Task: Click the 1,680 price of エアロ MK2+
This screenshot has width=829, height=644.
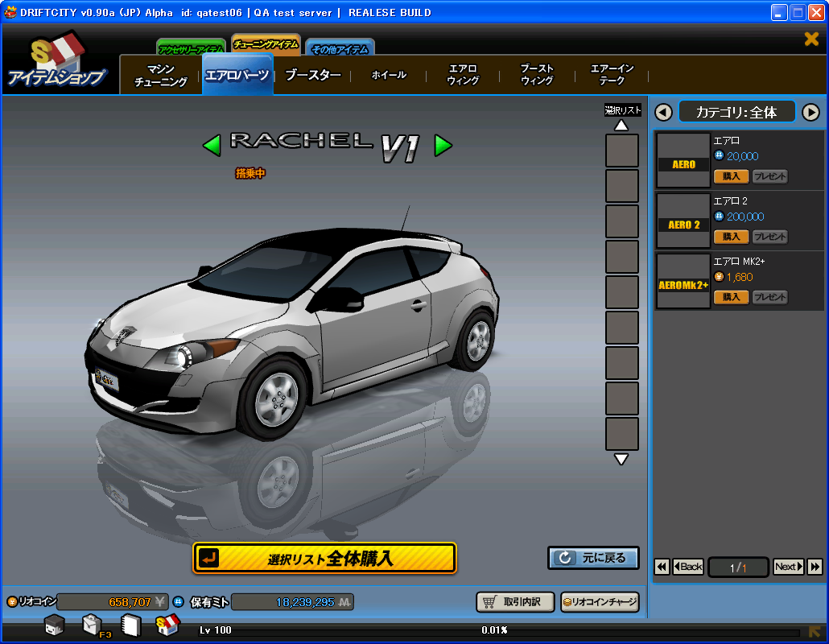Action: (740, 277)
